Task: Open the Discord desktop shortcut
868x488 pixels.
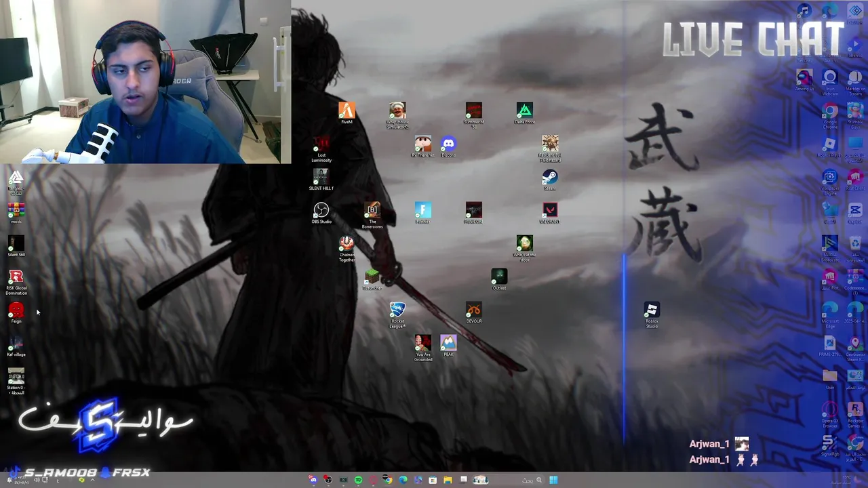Action: [x=448, y=145]
